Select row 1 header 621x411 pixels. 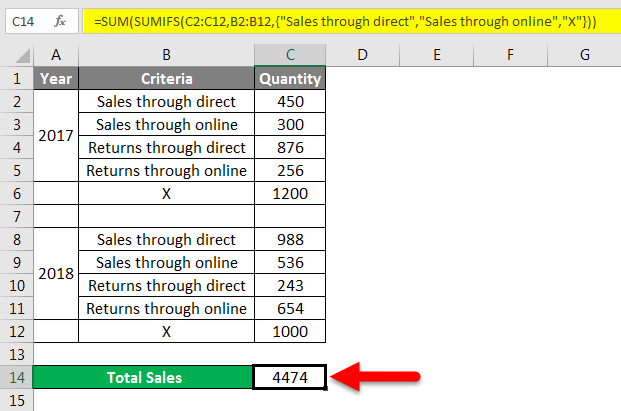click(16, 78)
